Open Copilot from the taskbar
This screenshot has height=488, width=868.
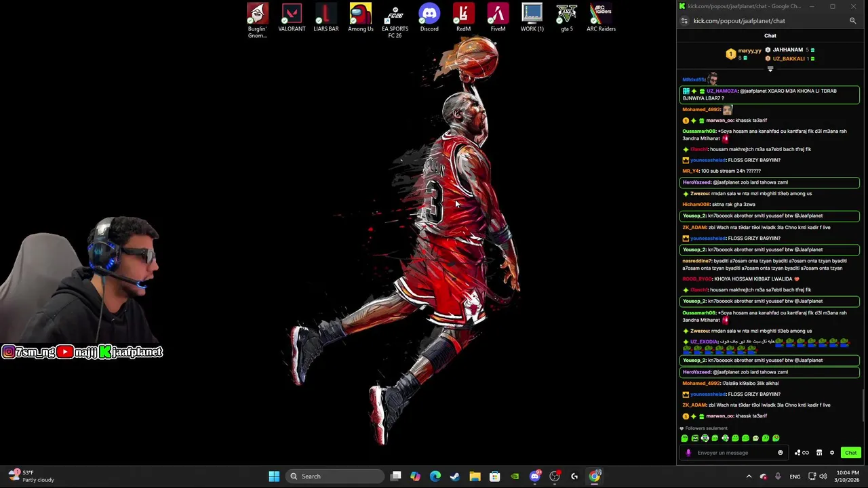click(x=416, y=476)
